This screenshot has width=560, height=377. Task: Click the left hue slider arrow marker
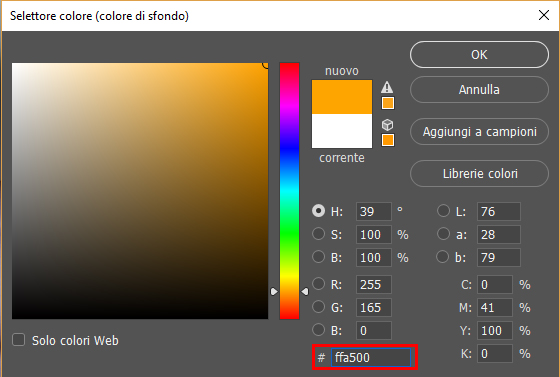click(274, 292)
